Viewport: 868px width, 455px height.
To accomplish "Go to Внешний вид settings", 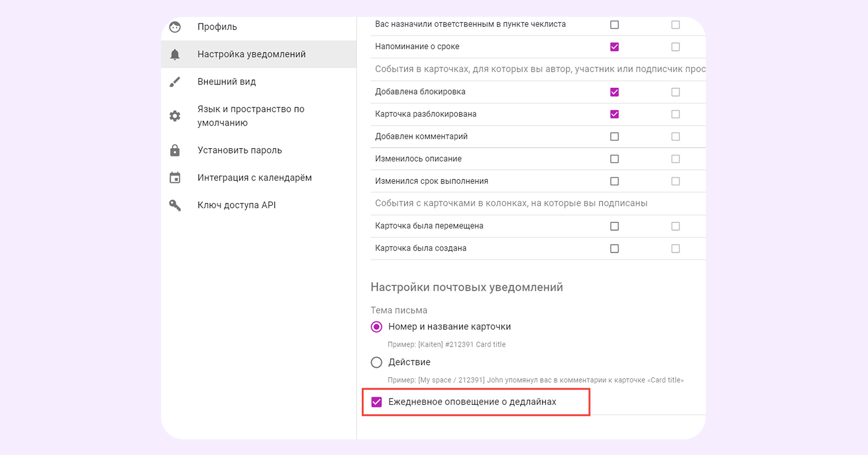I will [227, 82].
